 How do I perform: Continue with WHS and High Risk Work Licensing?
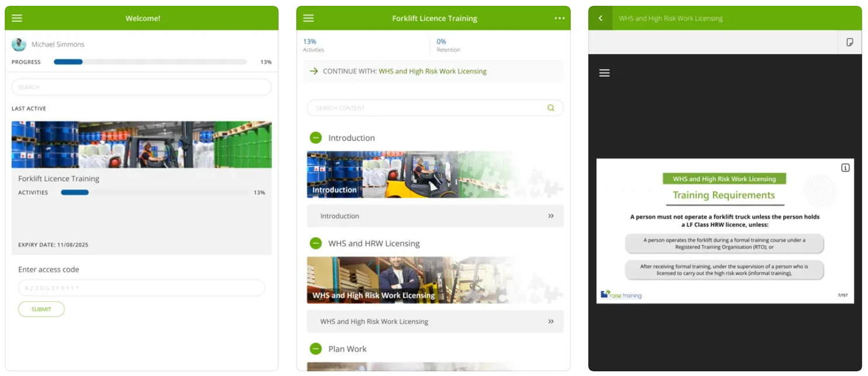coord(432,71)
